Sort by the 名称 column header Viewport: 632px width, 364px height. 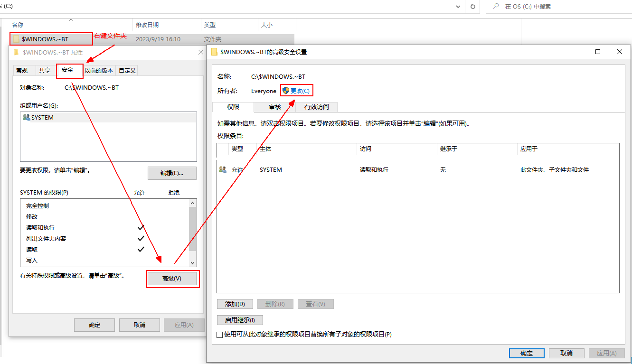coord(18,25)
